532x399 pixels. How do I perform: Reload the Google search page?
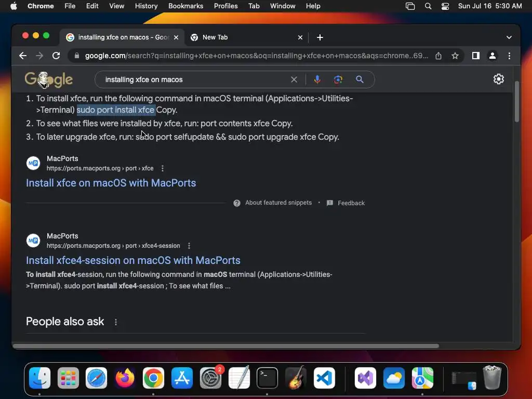coord(56,56)
